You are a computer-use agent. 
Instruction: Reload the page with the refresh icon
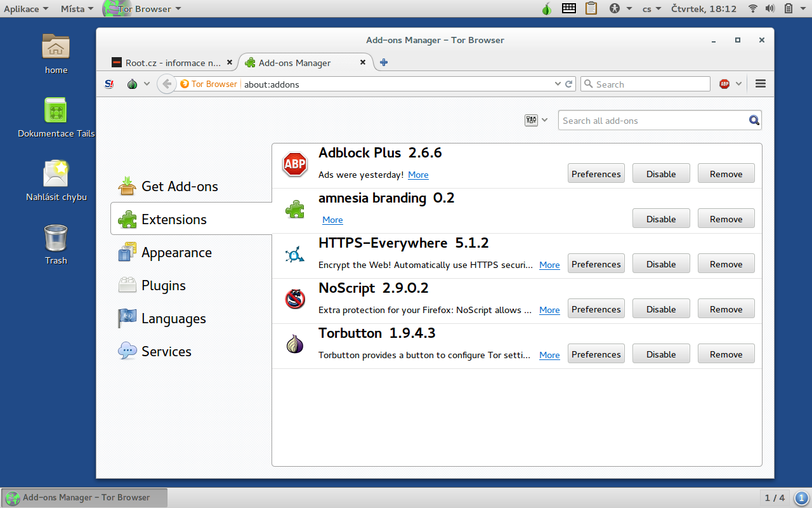[569, 84]
